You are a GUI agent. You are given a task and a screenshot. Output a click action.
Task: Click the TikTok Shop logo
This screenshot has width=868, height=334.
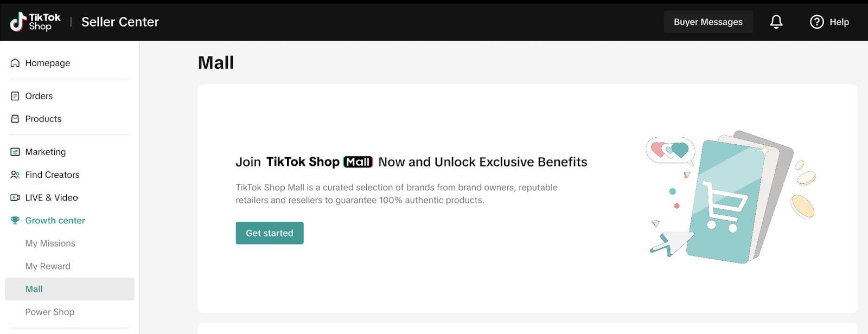click(x=34, y=22)
